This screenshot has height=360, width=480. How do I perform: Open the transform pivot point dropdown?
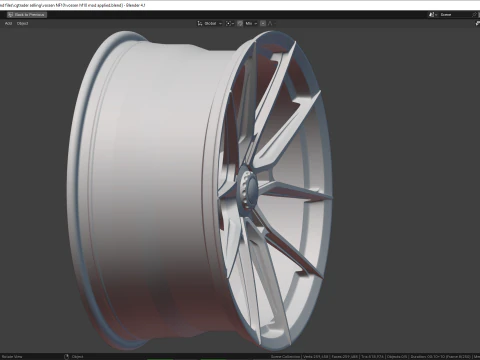click(230, 23)
